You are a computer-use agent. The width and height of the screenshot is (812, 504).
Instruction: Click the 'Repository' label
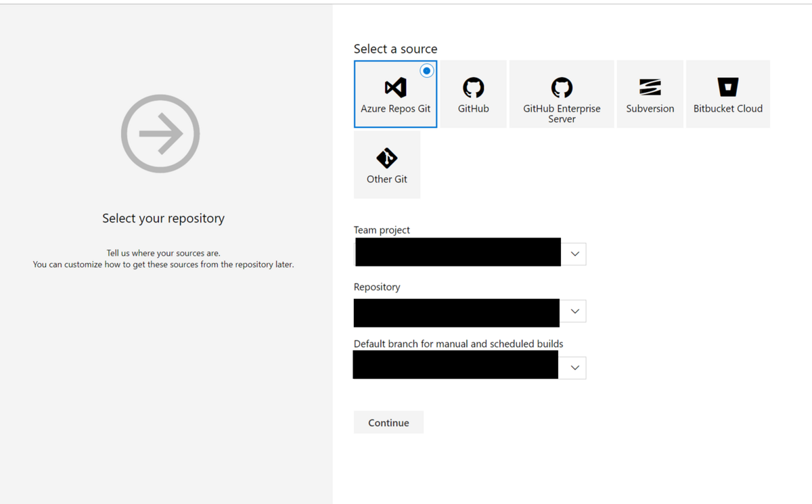coord(377,287)
